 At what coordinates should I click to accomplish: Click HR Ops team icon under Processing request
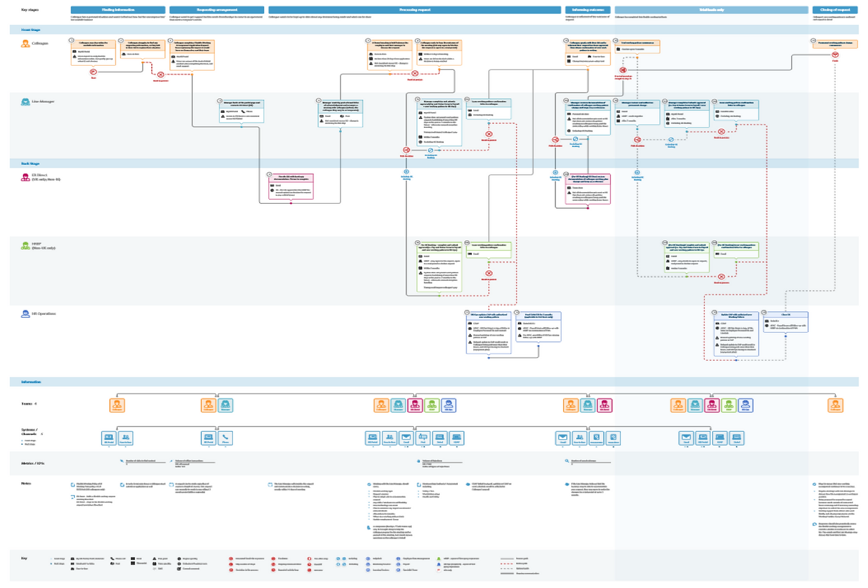[x=449, y=405]
